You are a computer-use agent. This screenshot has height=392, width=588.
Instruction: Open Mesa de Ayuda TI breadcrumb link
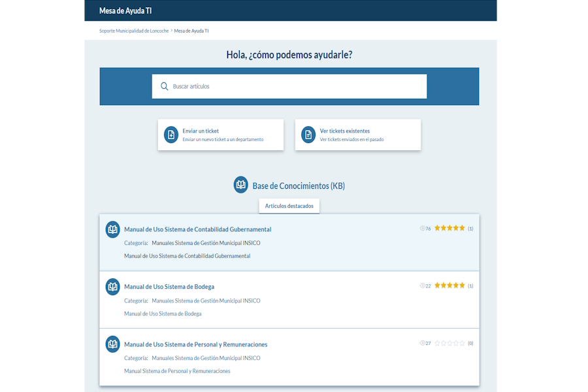[191, 31]
